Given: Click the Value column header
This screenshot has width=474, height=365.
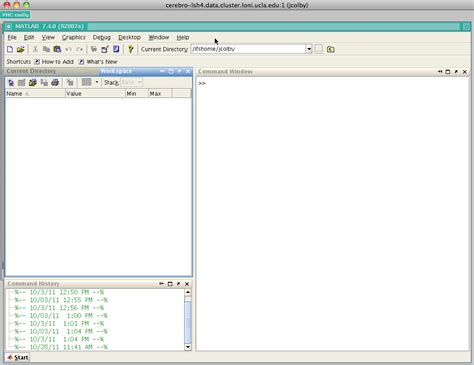Looking at the screenshot, I should [95, 94].
